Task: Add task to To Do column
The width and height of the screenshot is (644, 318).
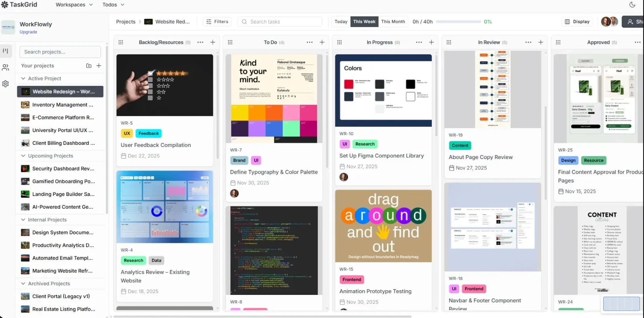Action: pyautogui.click(x=322, y=42)
